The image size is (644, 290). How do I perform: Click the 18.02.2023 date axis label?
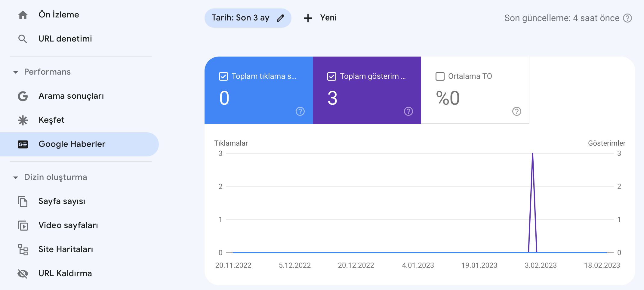coord(602,265)
